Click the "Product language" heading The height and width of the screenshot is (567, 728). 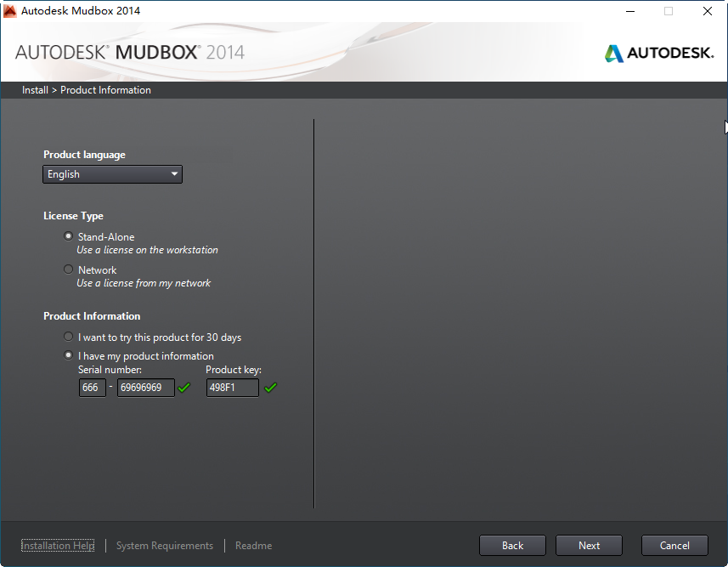[x=84, y=155]
